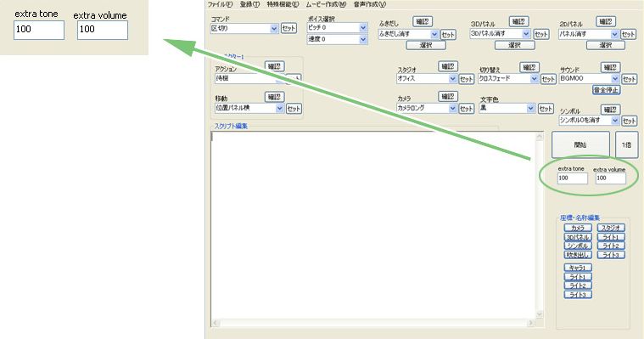Start playback with the 開始 button
644x339 pixels.
tap(580, 144)
